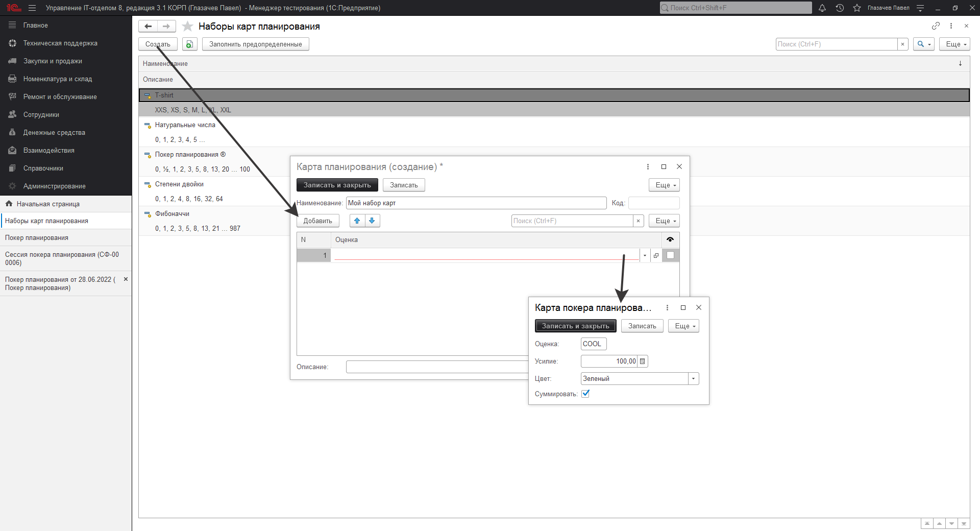Click the Добавить button

pyautogui.click(x=317, y=221)
